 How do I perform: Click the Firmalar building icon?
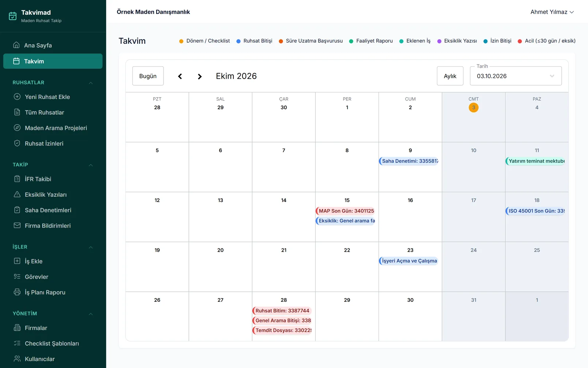[17, 328]
